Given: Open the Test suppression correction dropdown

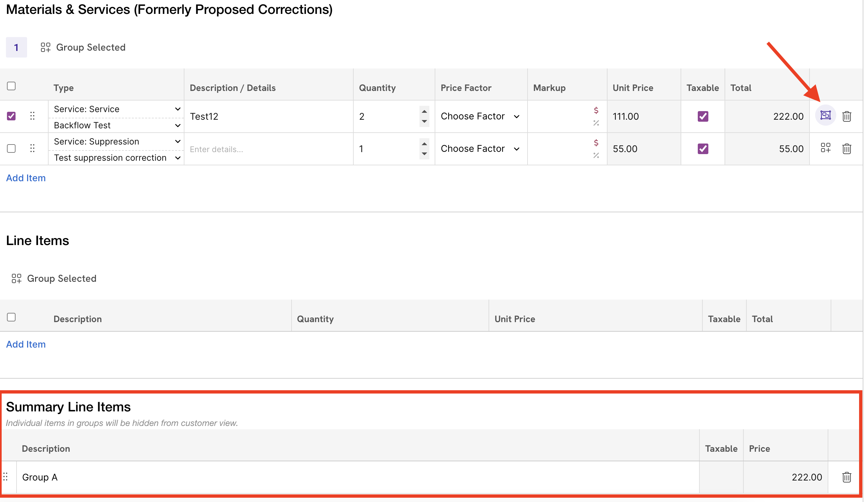Looking at the screenshot, I should pyautogui.click(x=117, y=158).
